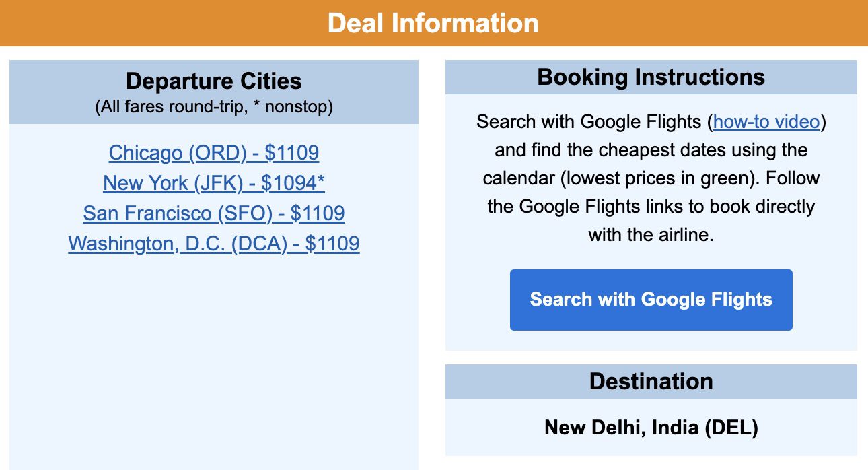The width and height of the screenshot is (868, 470).
Task: Click the Booking Instructions heading
Action: pyautogui.click(x=651, y=77)
